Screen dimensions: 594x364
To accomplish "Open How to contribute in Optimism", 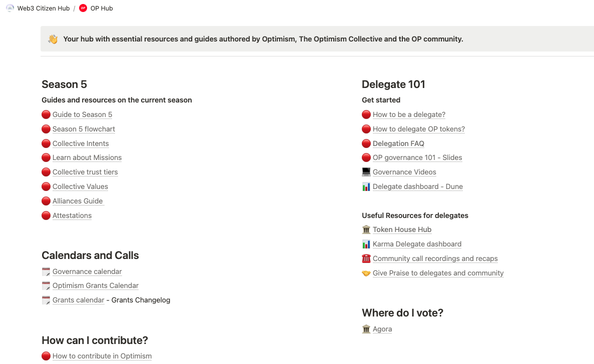I will [102, 356].
